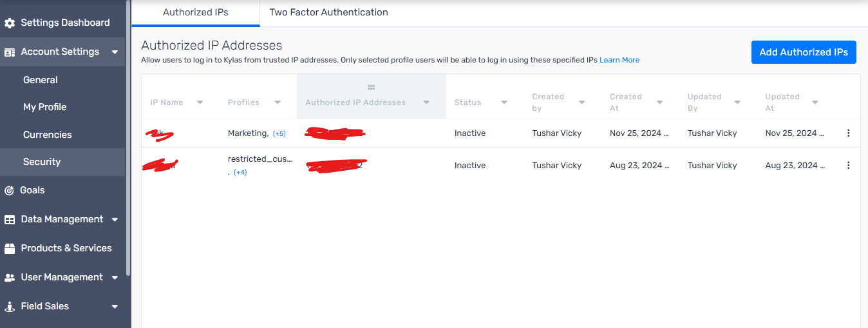Click the Settings Dashboard gear icon
Screen dimensions: 868x328
point(10,23)
